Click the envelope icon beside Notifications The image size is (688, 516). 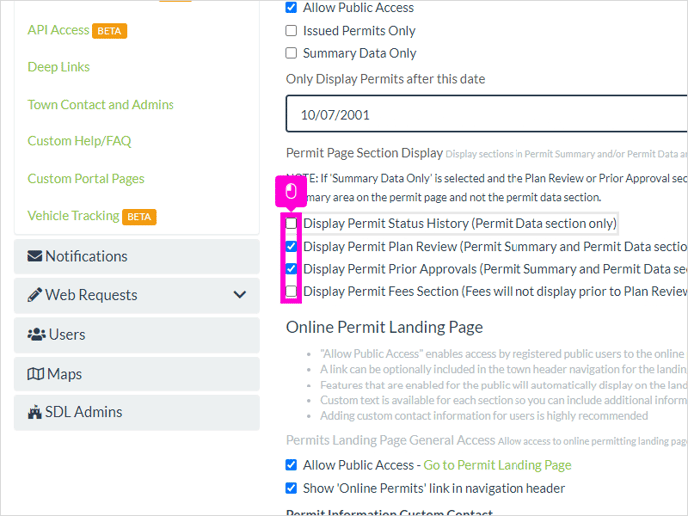click(35, 256)
